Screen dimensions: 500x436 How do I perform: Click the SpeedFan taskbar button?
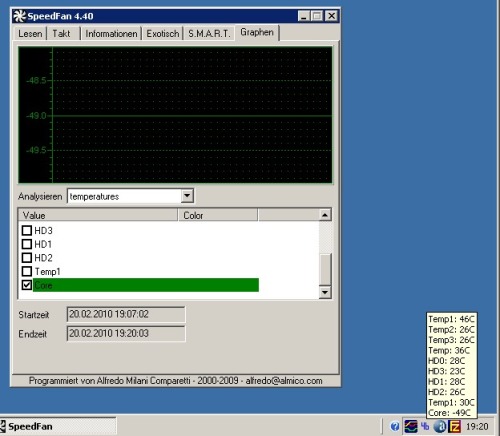[58, 426]
